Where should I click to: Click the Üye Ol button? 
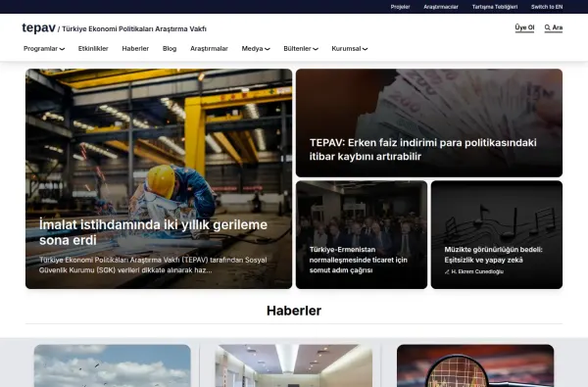coord(524,27)
